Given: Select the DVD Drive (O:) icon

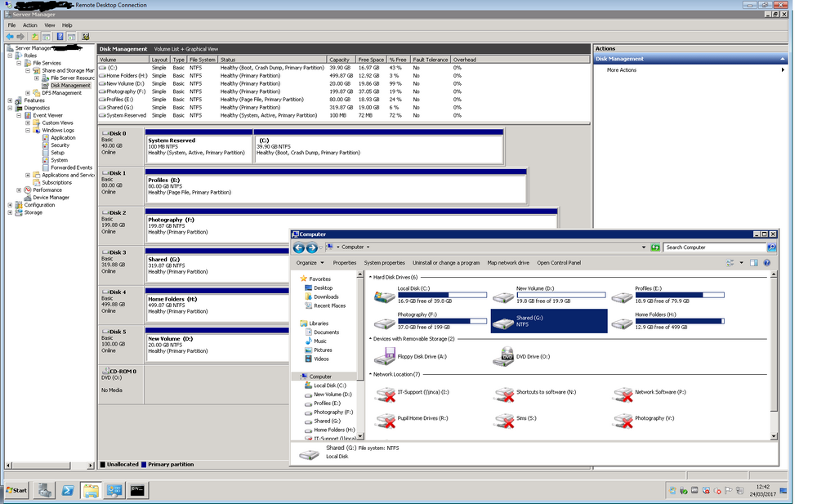Looking at the screenshot, I should pyautogui.click(x=503, y=356).
